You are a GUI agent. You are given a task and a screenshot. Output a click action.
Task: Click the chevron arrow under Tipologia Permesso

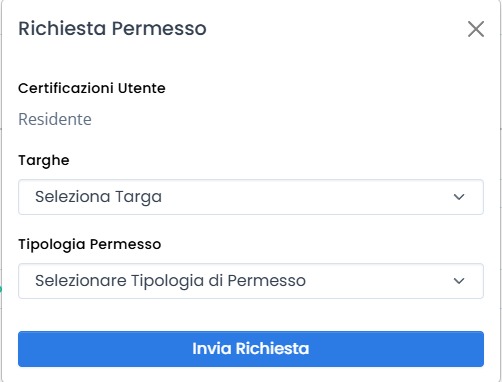click(459, 281)
